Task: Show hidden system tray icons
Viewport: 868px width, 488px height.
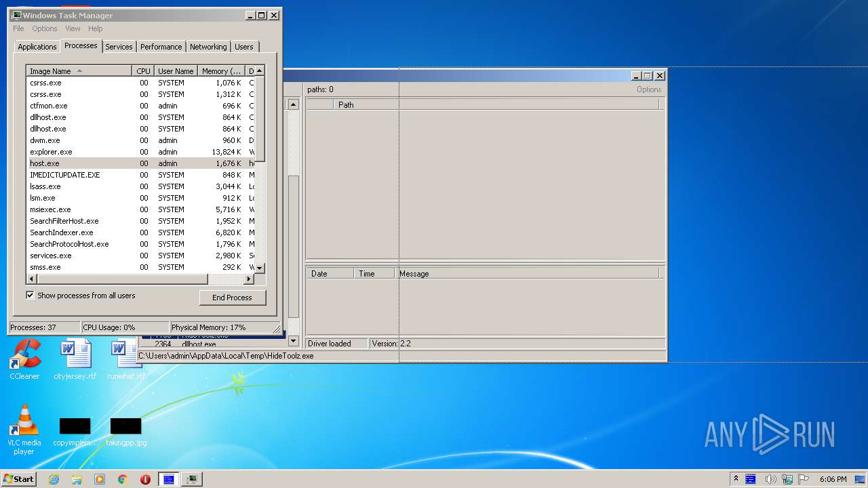Action: tap(736, 479)
